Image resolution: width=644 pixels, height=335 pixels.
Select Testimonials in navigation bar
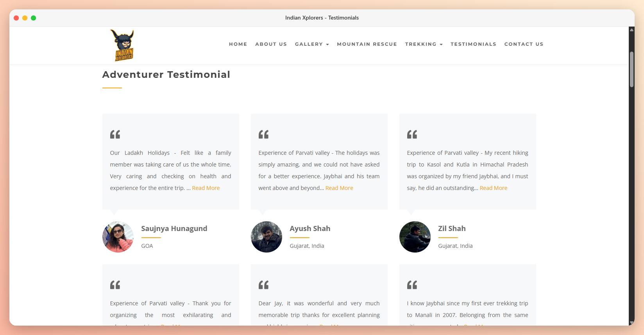[473, 44]
